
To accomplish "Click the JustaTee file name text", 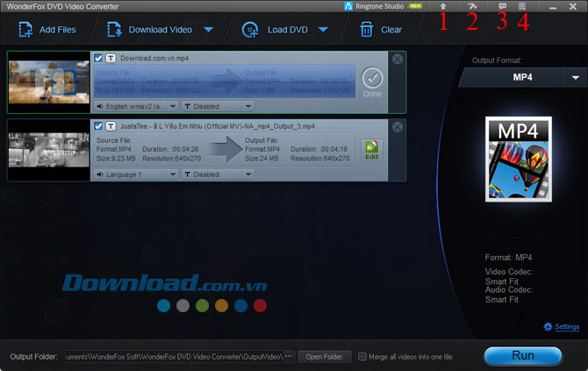I will click(x=218, y=126).
